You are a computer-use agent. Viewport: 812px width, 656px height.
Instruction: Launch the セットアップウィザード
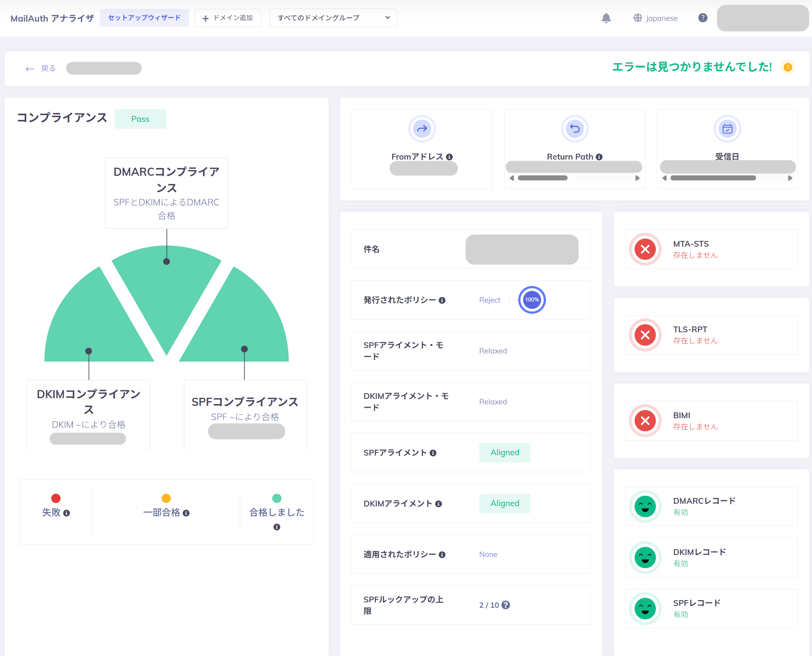pos(144,18)
